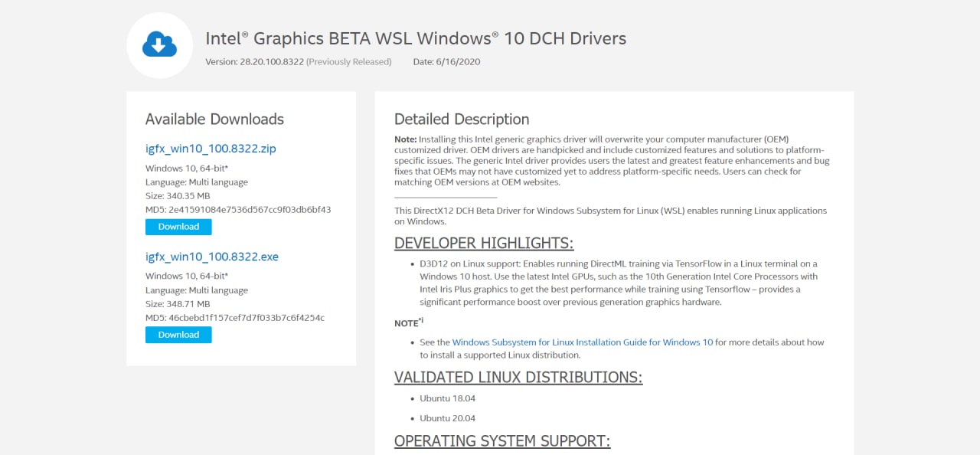Click Ubuntu 20.04 list item
Screen dimensions: 980x455
[448, 418]
